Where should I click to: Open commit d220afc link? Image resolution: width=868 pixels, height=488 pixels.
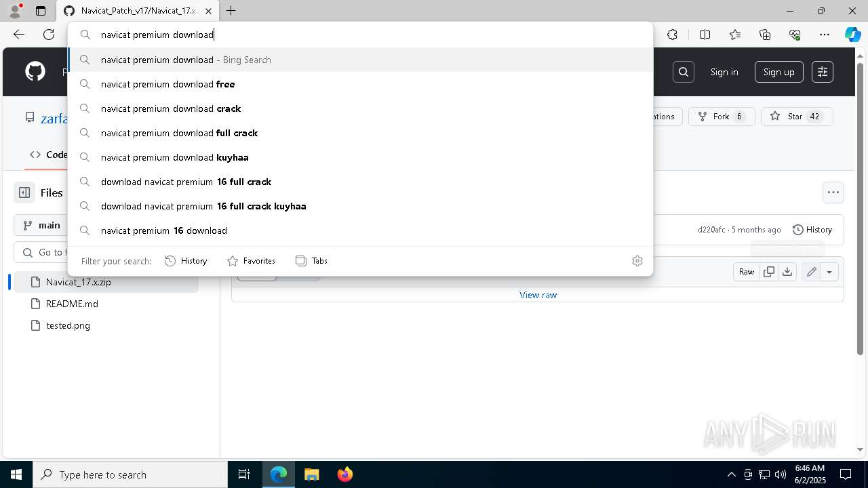pos(711,230)
